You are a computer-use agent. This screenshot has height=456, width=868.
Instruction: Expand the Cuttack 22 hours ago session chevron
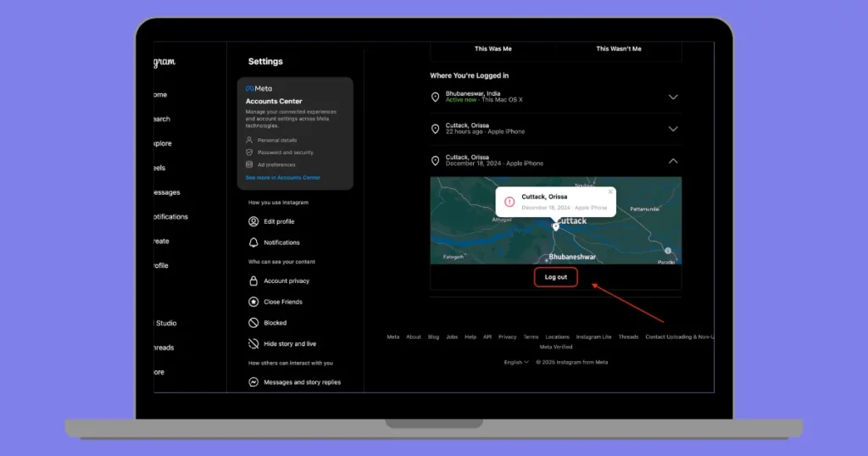pyautogui.click(x=673, y=129)
